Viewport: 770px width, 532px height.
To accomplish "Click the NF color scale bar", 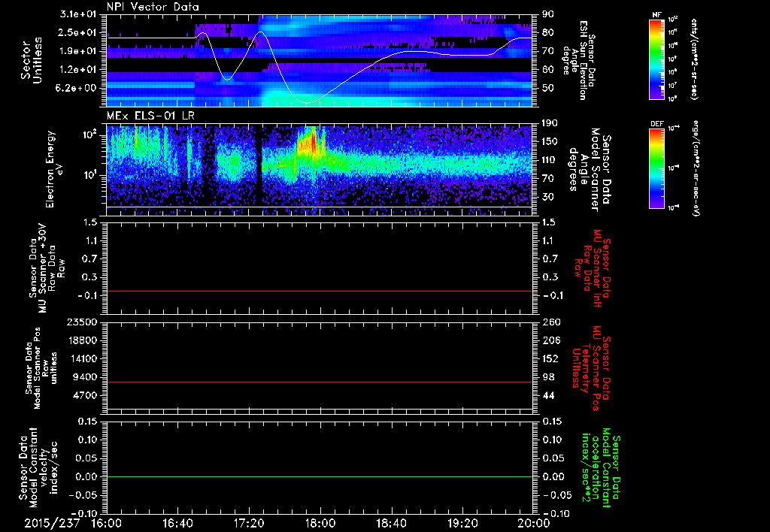I will (x=656, y=59).
